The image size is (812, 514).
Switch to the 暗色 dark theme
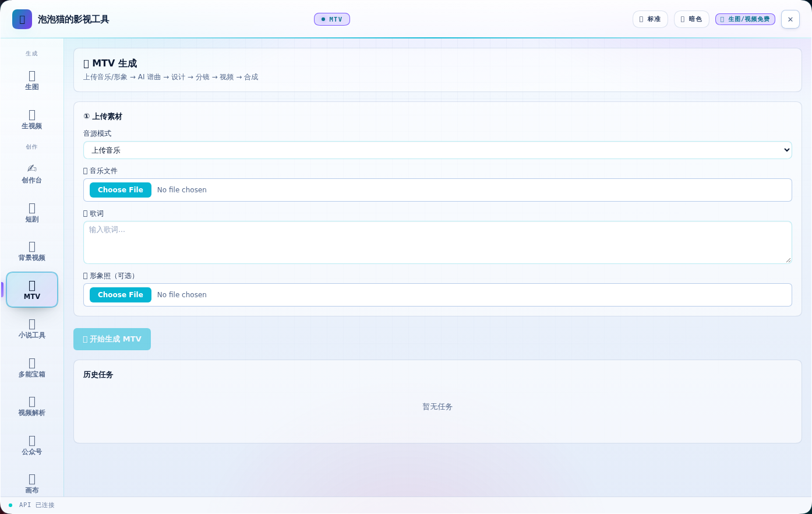(x=691, y=19)
